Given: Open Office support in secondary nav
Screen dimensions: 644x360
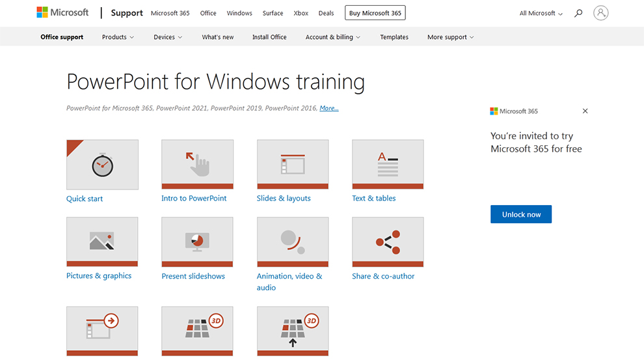Looking at the screenshot, I should click(x=62, y=37).
